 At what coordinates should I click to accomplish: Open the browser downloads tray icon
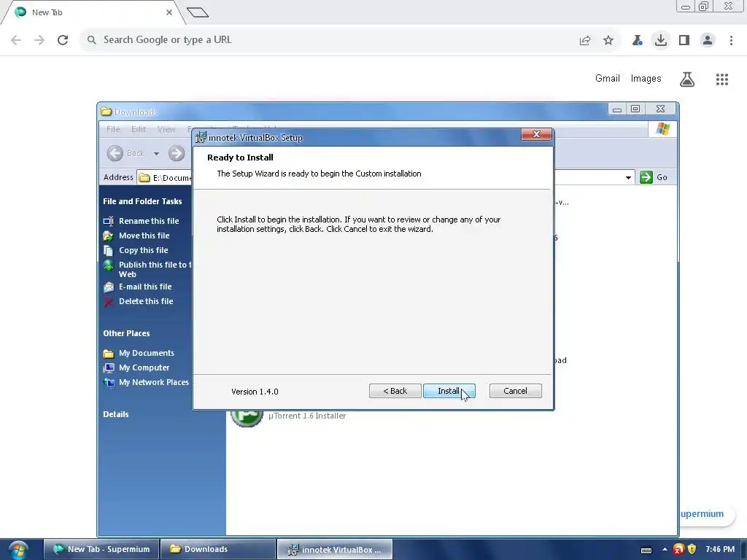(661, 40)
